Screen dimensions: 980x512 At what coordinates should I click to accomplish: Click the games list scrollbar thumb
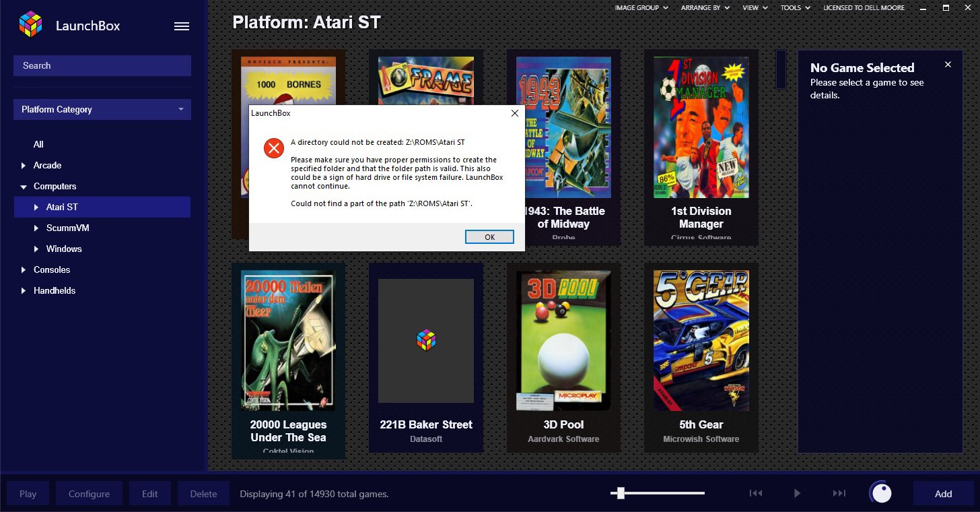(x=781, y=69)
